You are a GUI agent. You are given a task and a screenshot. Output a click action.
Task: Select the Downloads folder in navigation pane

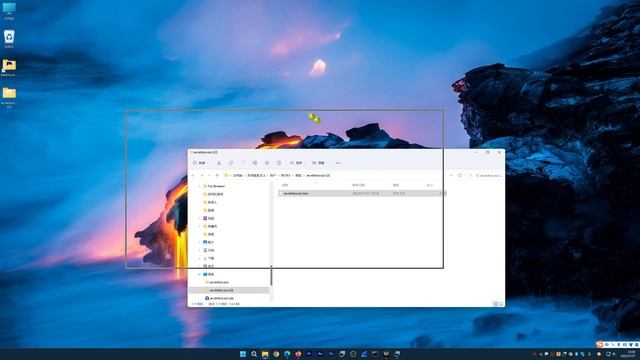[x=208, y=258]
